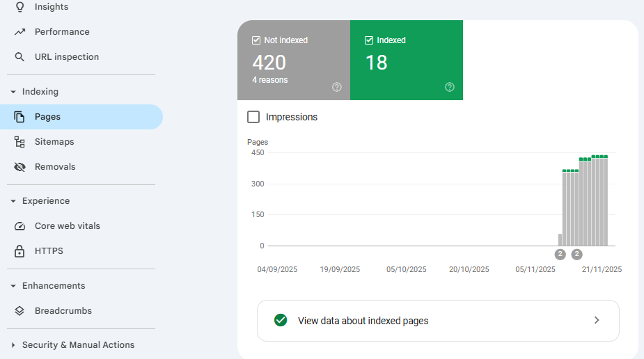The height and width of the screenshot is (359, 644).
Task: Open View data about indexed pages
Action: pos(438,321)
